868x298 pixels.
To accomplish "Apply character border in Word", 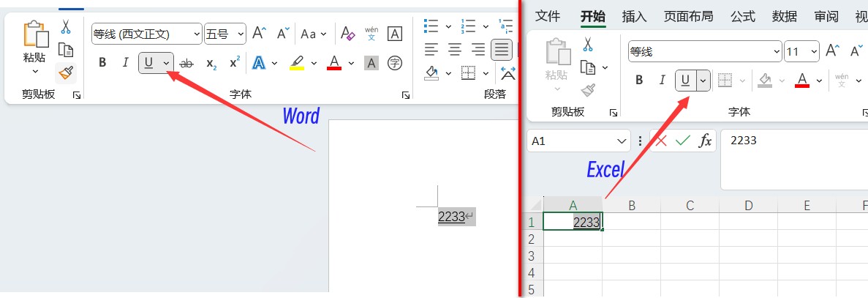I will click(x=395, y=33).
